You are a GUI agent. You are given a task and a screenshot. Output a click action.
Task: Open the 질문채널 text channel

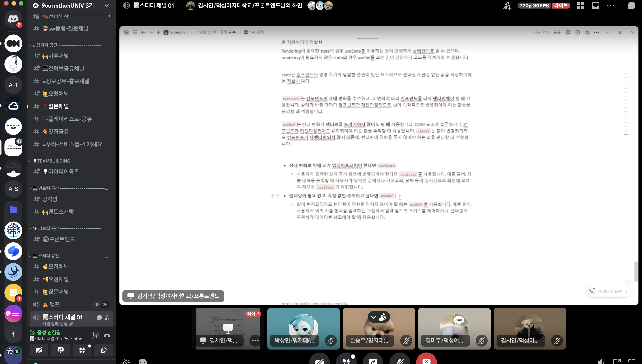[58, 106]
